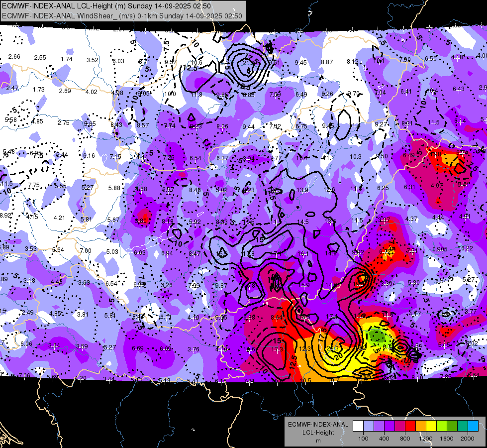Click the legend tick label 800
This screenshot has width=487, height=448.
click(405, 439)
